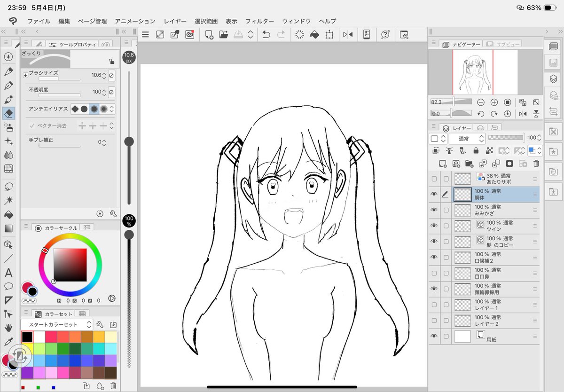Click the Scale/Rotate transform icon
The height and width of the screenshot is (392, 564).
click(329, 34)
